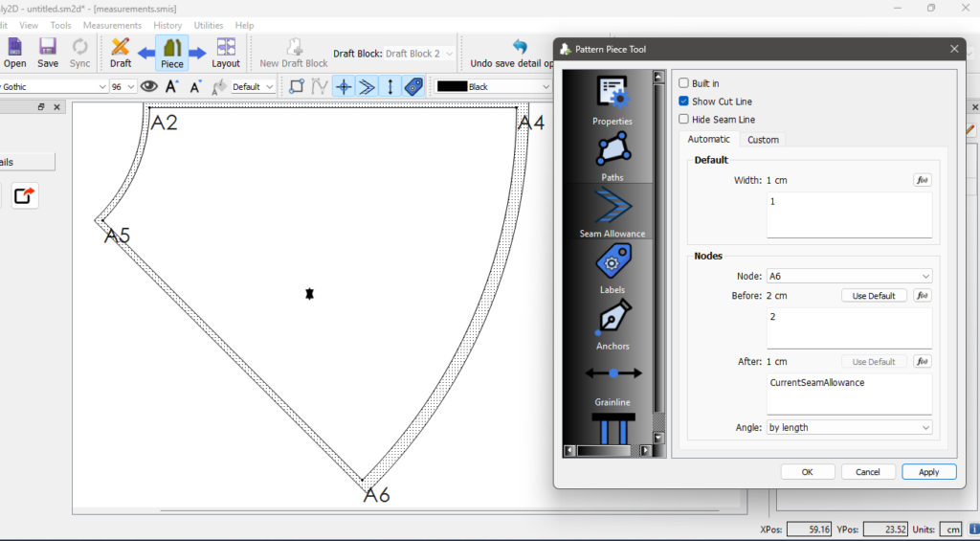Open formula editor for After width
The width and height of the screenshot is (980, 541).
click(x=923, y=362)
